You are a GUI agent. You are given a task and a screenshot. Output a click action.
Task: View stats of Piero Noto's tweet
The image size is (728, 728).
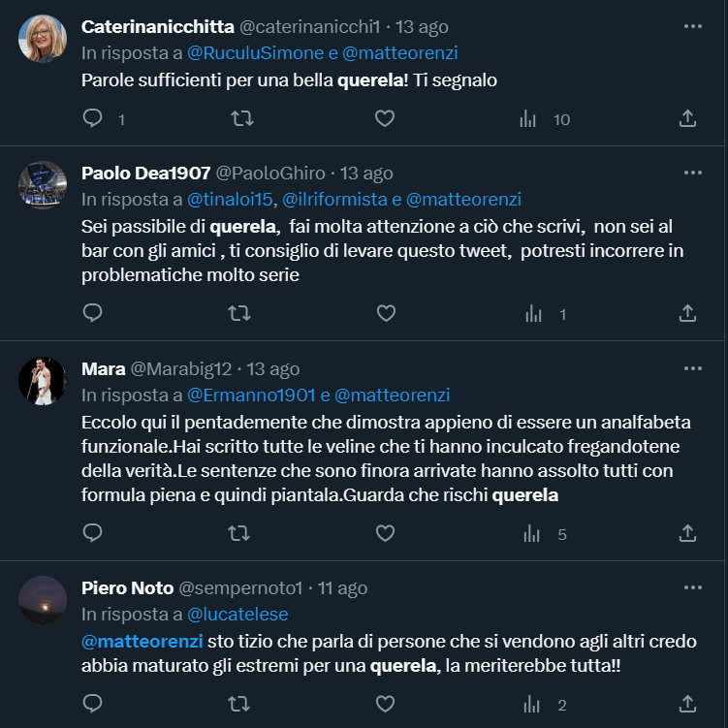coord(531,704)
